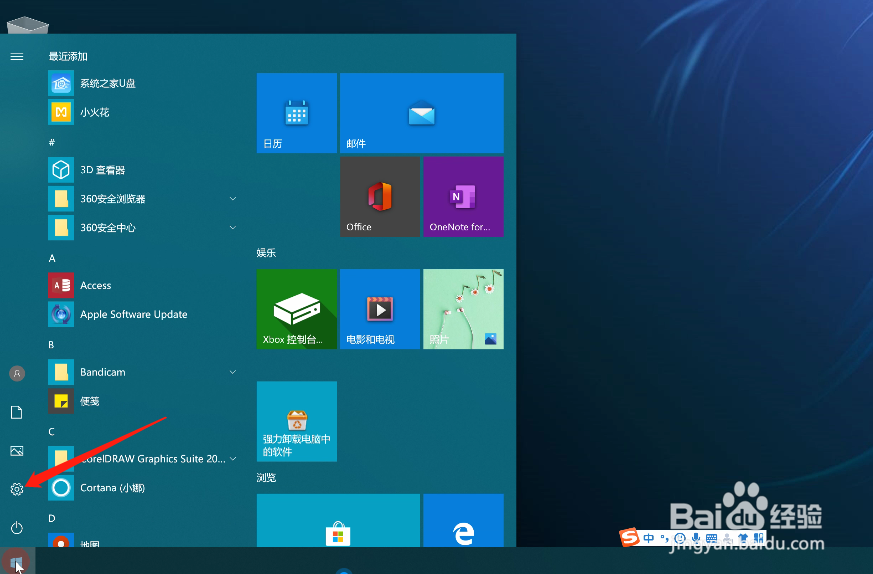Open the 强力卸载电脑中的软件 tile

297,421
